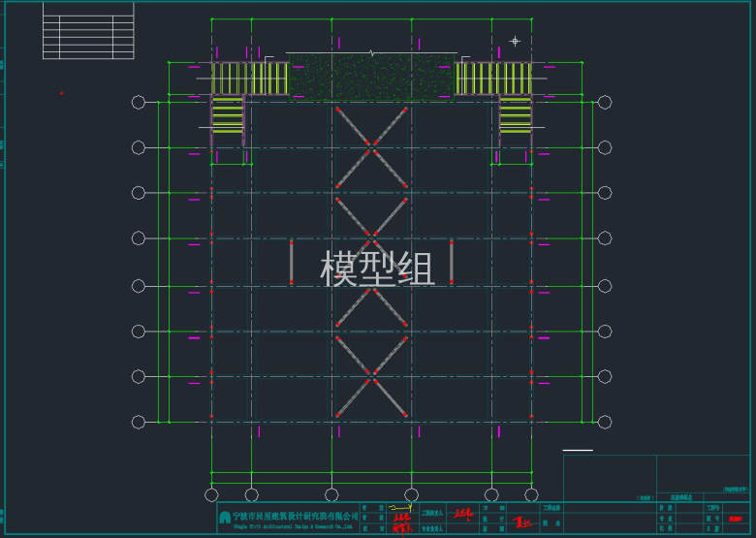Select the left yellow-striped stair block beside the hatch
Viewport: 756px width, 538px height.
250,79
